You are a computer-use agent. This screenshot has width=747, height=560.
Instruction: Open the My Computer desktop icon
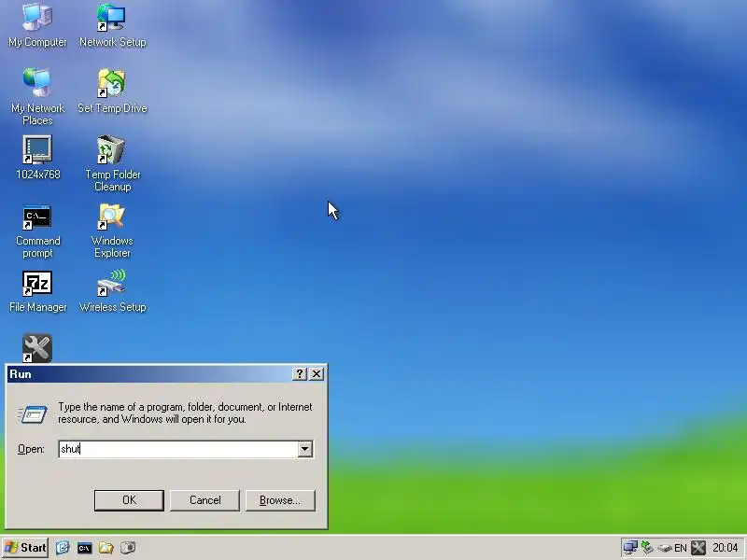click(x=37, y=25)
